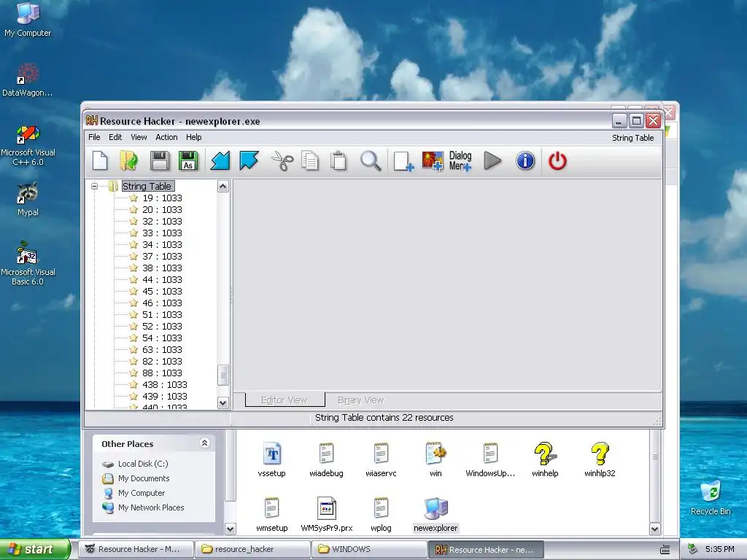Image resolution: width=747 pixels, height=560 pixels.
Task: Click the green Save As floppy icon
Action: [188, 160]
